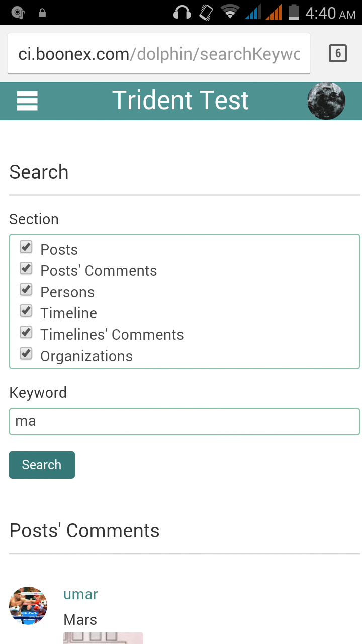This screenshot has width=362, height=644.
Task: Disable the Timeline section checkbox
Action: [26, 311]
